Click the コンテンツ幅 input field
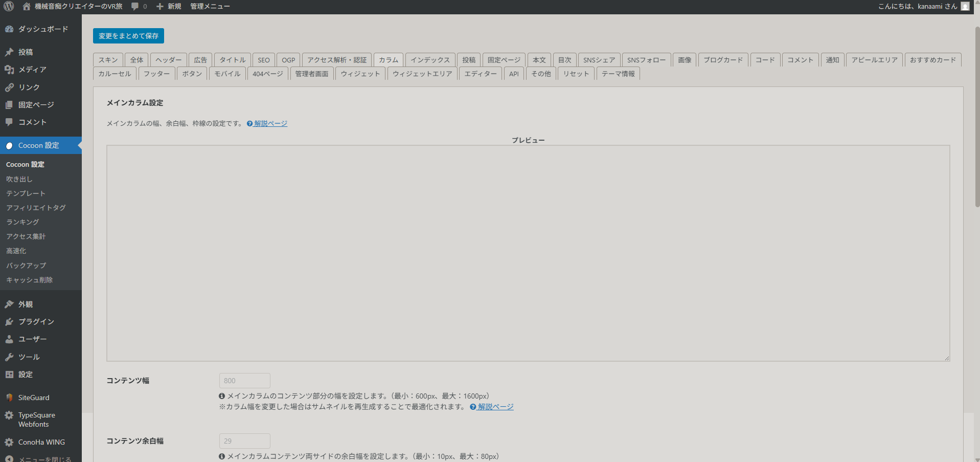 tap(244, 381)
